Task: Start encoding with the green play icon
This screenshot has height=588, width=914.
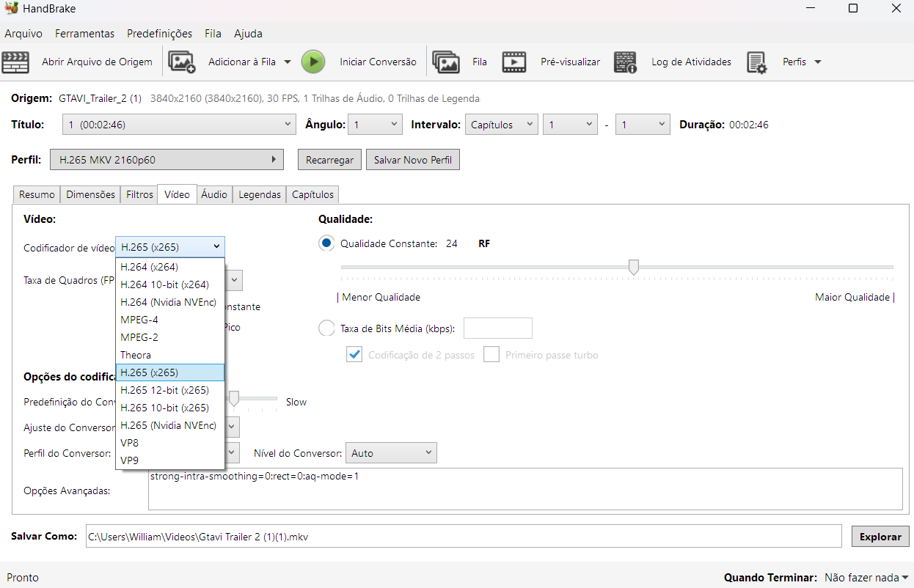Action: pyautogui.click(x=313, y=62)
